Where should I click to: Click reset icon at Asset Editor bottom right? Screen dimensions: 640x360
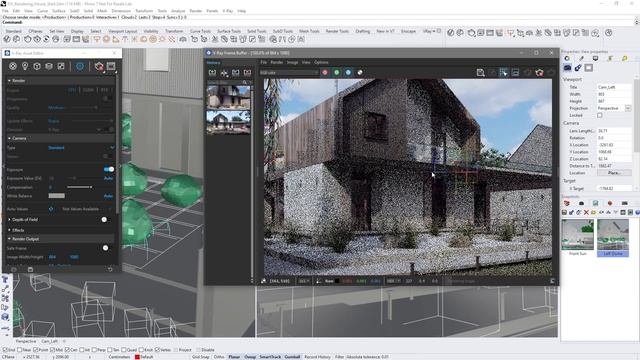[x=110, y=269]
